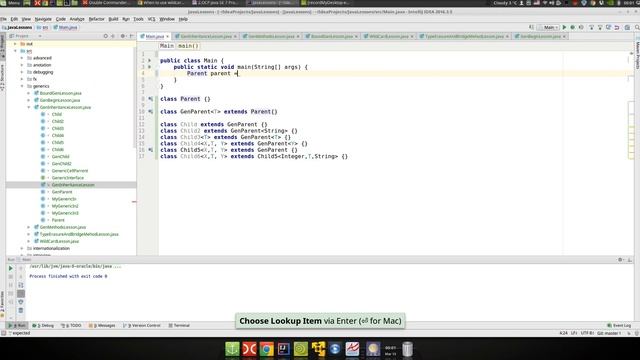Toggle the Favorites tool window side stripe
The width and height of the screenshot is (640, 360).
pyautogui.click(x=2, y=304)
